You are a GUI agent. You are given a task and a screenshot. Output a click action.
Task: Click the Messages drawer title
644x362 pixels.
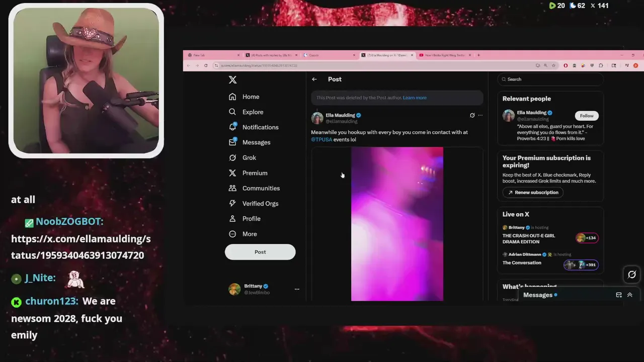[x=538, y=295]
